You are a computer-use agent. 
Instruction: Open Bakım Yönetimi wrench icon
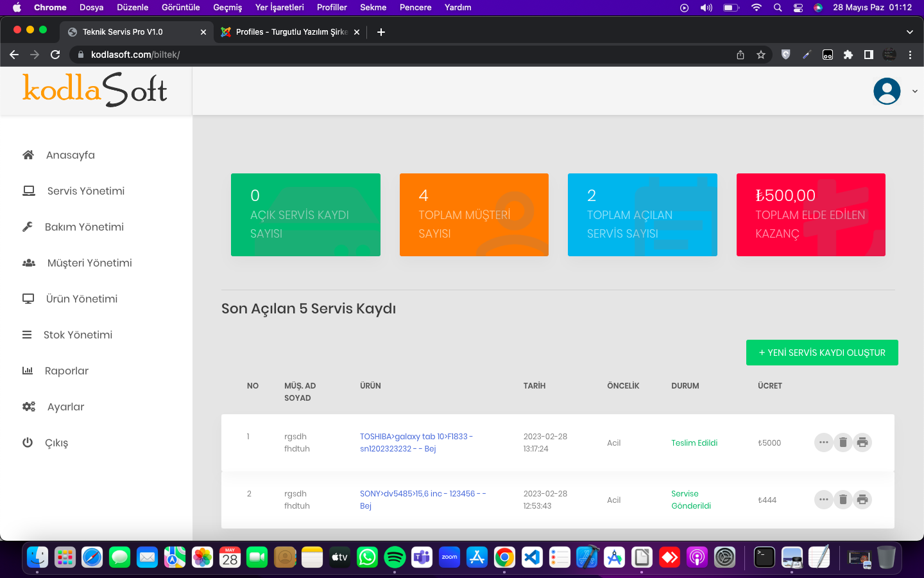pos(28,227)
